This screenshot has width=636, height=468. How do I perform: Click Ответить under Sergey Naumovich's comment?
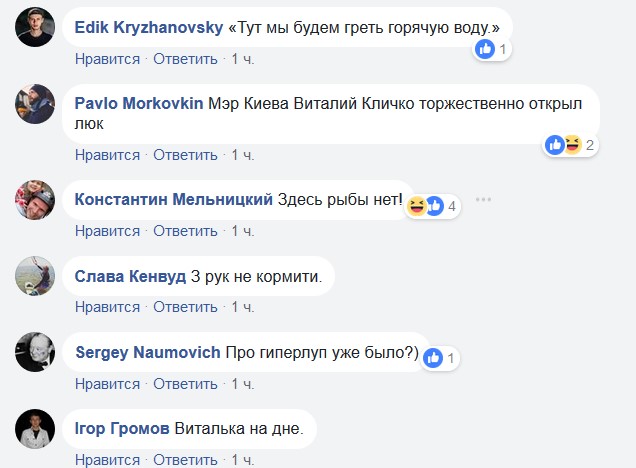click(185, 383)
